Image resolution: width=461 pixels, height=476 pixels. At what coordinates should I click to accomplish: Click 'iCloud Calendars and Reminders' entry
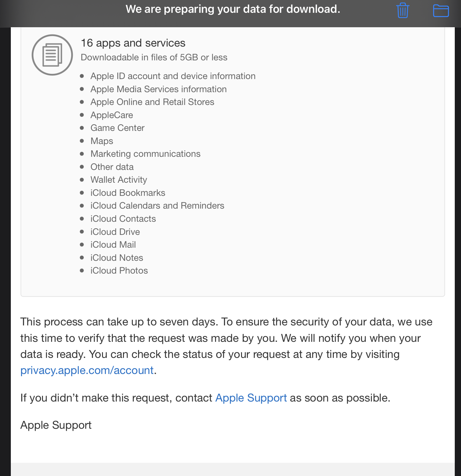point(157,206)
